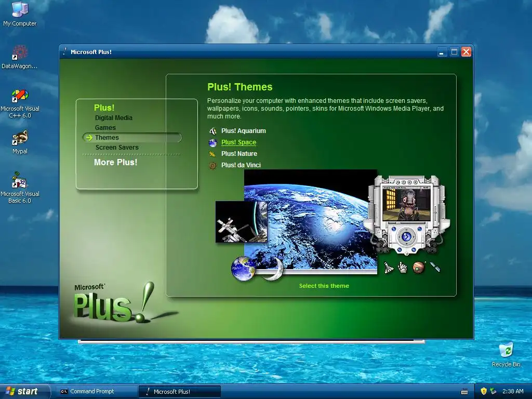Image resolution: width=532 pixels, height=399 pixels.
Task: Open the Screen Savers section
Action: (x=117, y=147)
